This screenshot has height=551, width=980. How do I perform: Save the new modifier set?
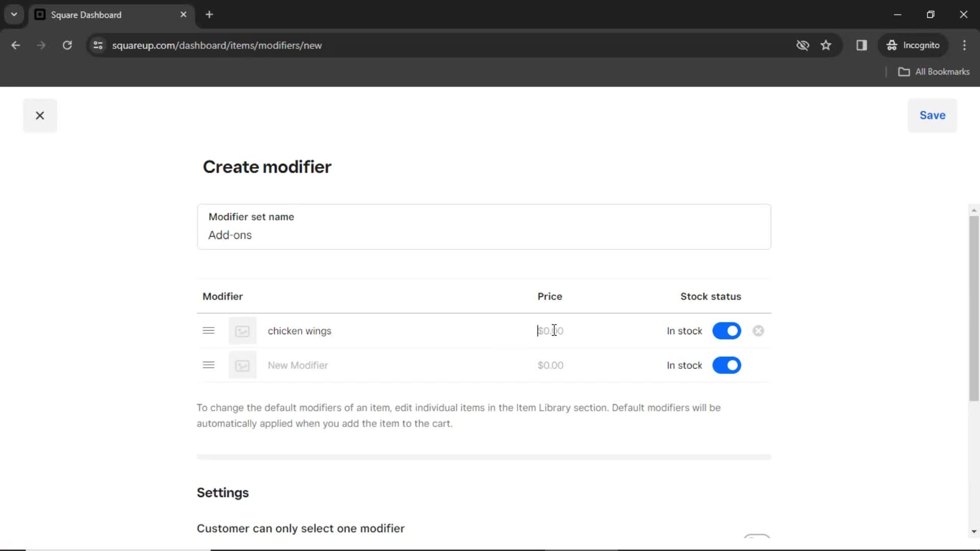pyautogui.click(x=932, y=115)
